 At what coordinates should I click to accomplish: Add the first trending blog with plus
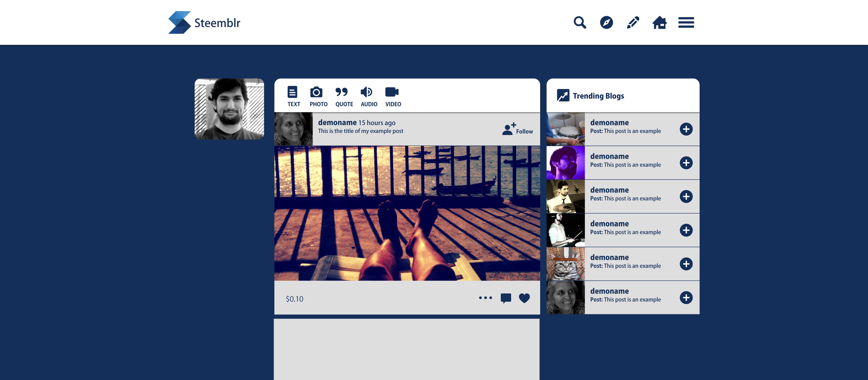[x=686, y=129]
